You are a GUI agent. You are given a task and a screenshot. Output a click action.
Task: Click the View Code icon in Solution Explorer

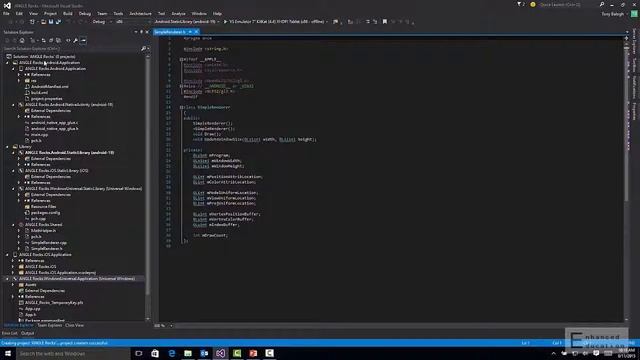(x=68, y=40)
